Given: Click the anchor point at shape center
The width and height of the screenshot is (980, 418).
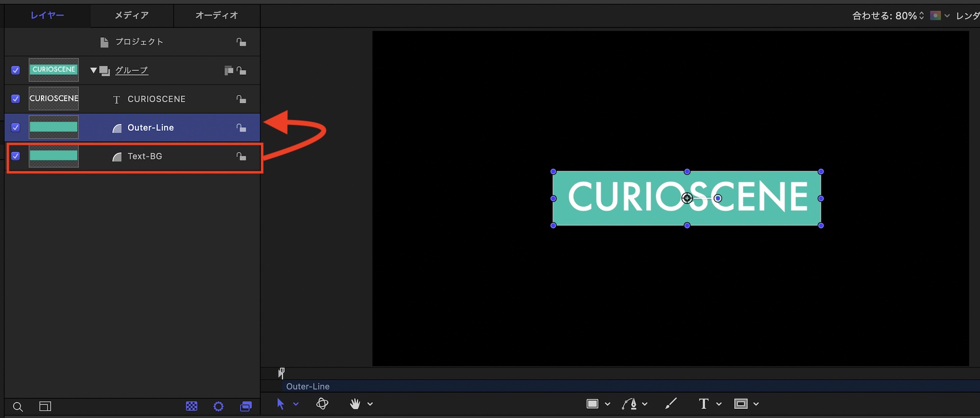Looking at the screenshot, I should tap(687, 198).
